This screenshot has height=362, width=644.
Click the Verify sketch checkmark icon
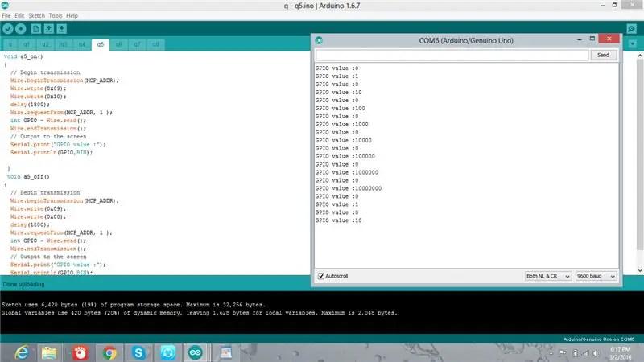coord(8,29)
